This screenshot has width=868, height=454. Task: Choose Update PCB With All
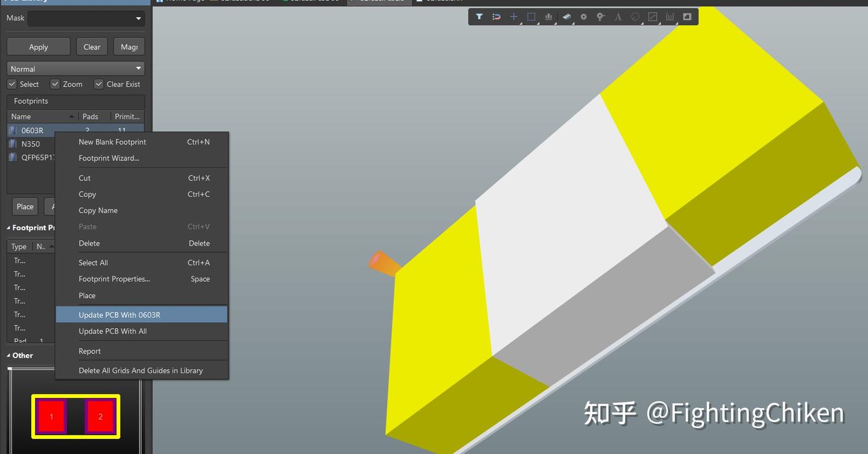point(113,331)
